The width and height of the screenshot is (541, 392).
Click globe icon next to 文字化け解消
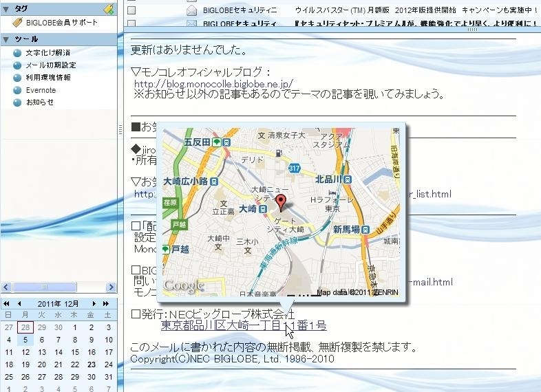pyautogui.click(x=17, y=53)
